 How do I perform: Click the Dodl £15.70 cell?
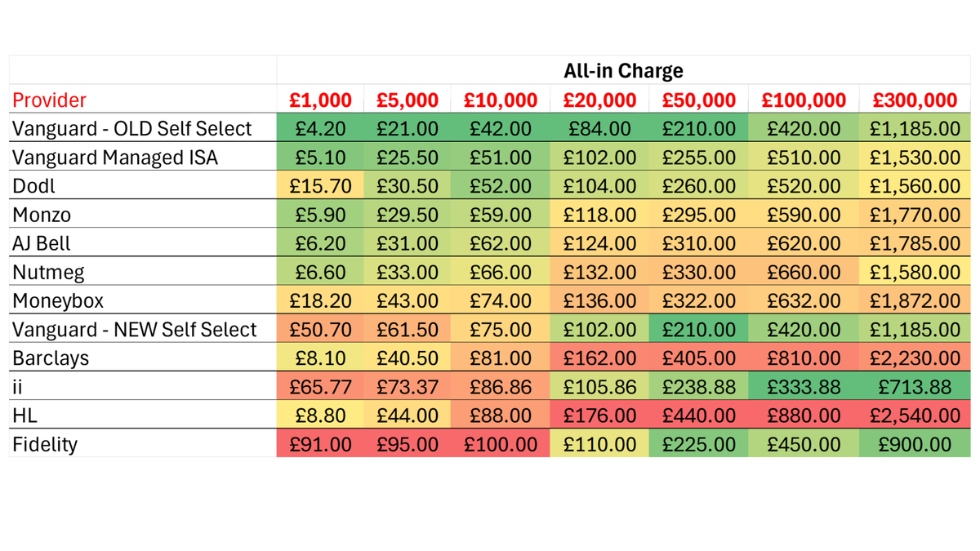321,185
